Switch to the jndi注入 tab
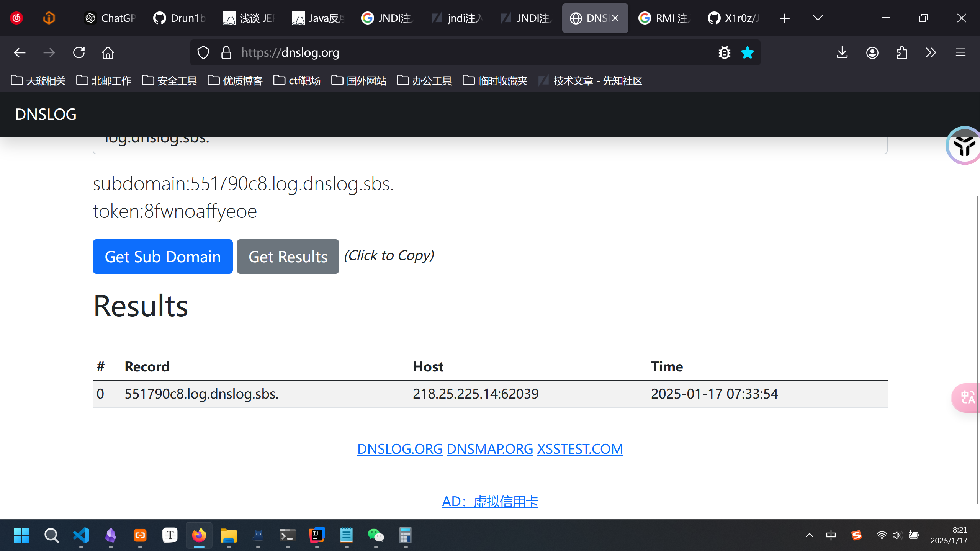This screenshot has height=551, width=980. tap(457, 18)
